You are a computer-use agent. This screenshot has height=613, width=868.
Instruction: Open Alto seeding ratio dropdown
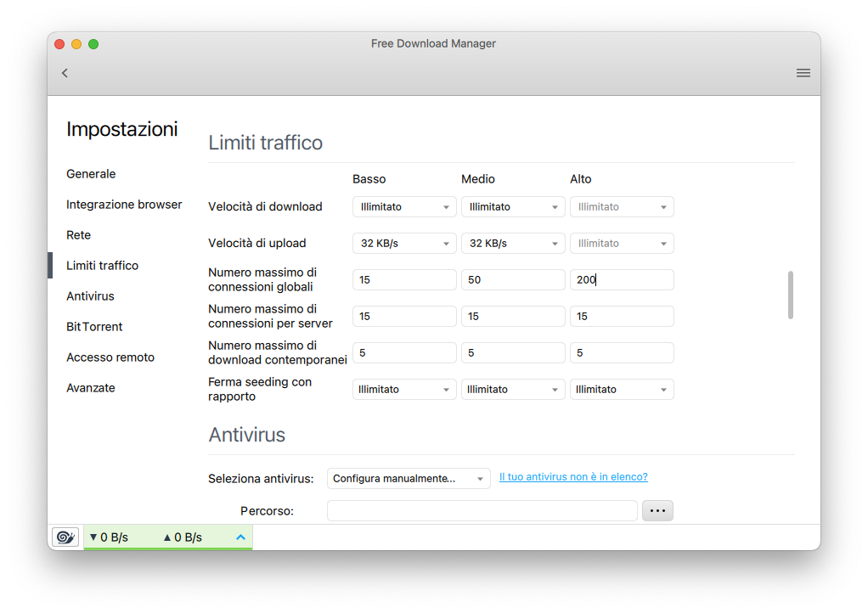[622, 390]
